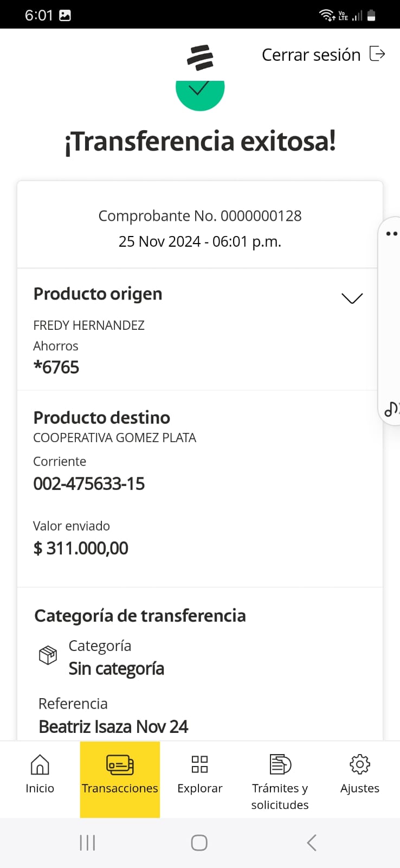This screenshot has height=868, width=400.
Task: Tap the logout arrow icon
Action: coord(377,54)
